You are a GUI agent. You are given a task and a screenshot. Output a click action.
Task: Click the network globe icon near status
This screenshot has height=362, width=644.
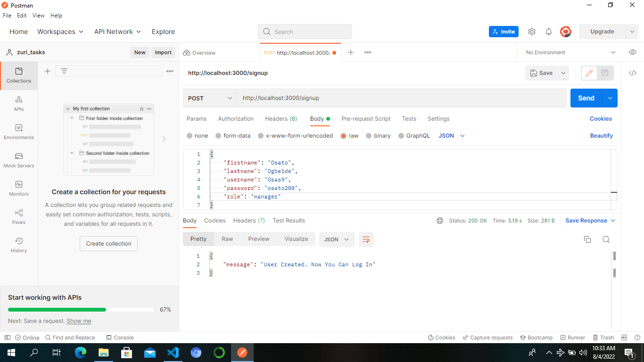point(440,221)
